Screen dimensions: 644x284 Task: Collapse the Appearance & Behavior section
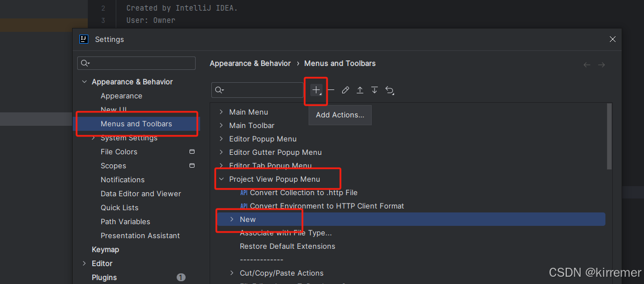pyautogui.click(x=84, y=82)
